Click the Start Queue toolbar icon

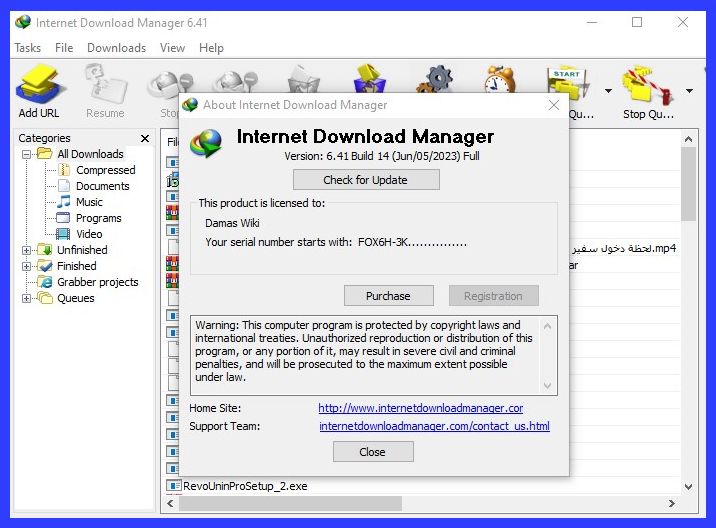(567, 82)
